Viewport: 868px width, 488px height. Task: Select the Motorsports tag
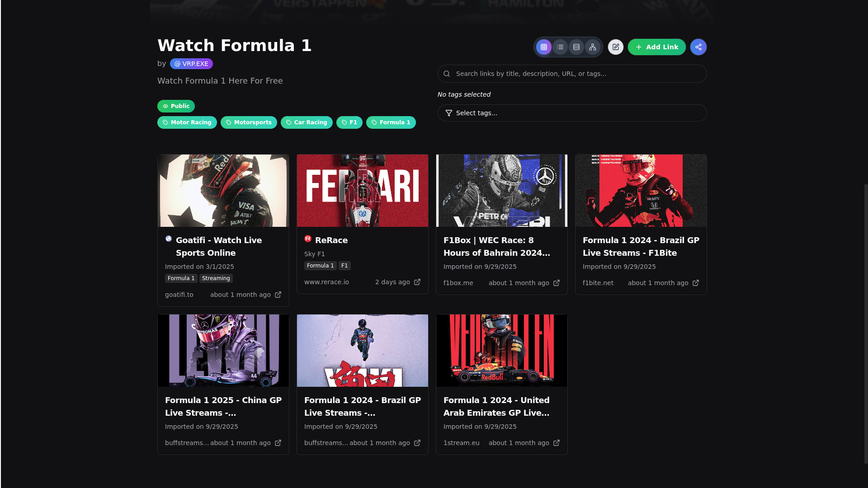(x=249, y=122)
